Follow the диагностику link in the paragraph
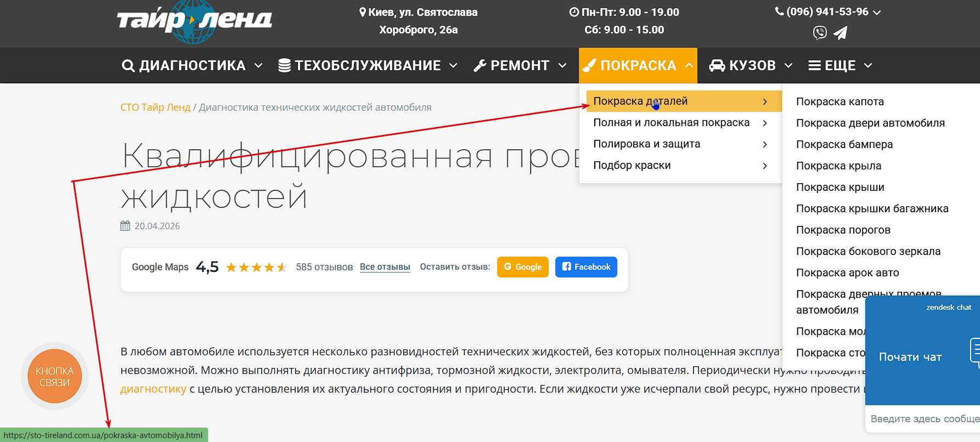 click(x=153, y=389)
